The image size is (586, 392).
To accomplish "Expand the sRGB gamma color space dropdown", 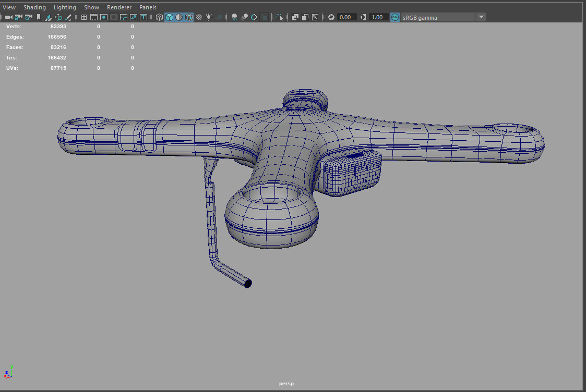I will [481, 17].
